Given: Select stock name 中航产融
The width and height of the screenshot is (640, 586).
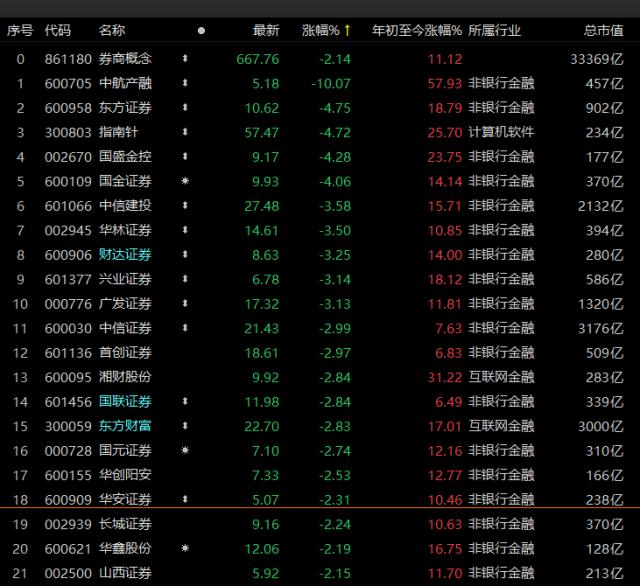Looking at the screenshot, I should 125,83.
